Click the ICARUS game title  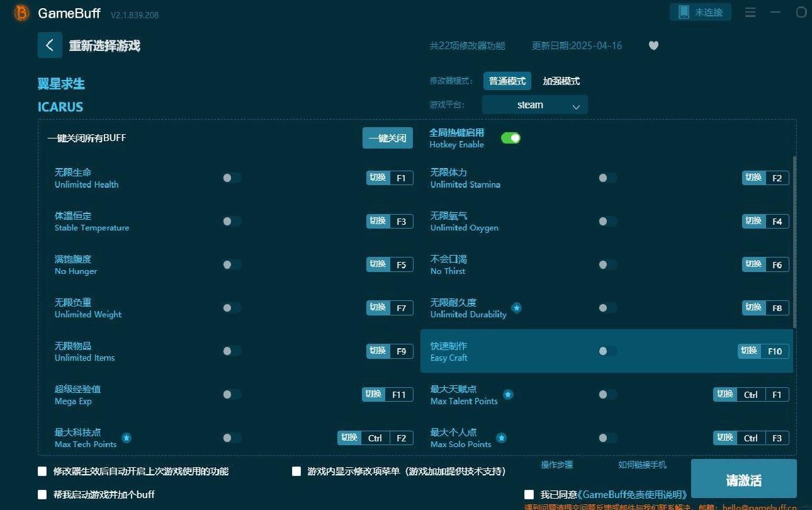[60, 107]
